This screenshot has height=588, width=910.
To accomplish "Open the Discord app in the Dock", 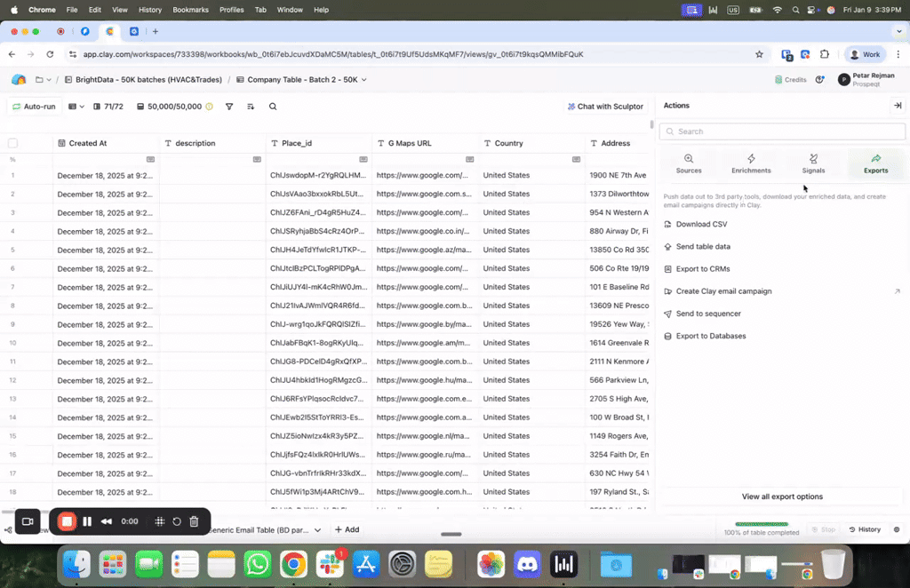I will [527, 563].
